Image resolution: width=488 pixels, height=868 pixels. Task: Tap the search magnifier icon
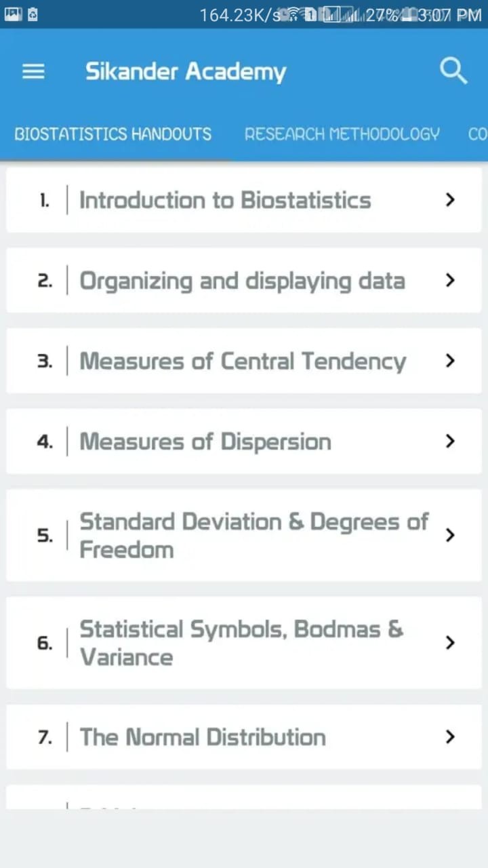tap(453, 71)
